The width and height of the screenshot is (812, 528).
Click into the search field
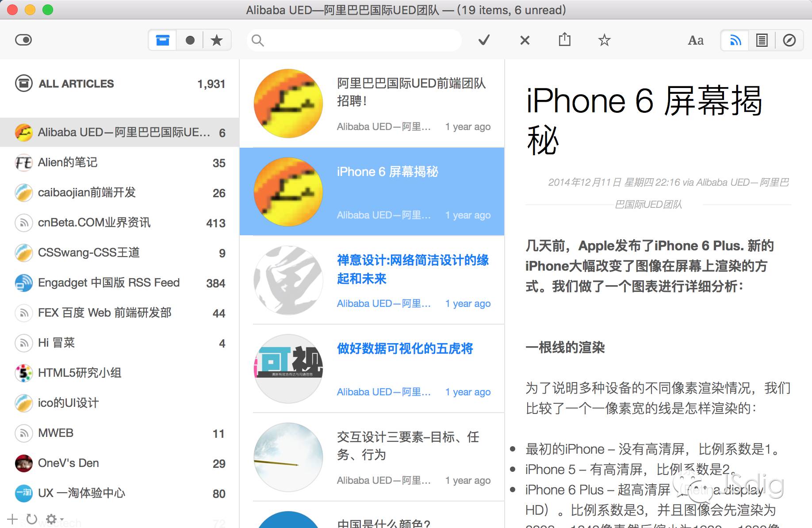(x=354, y=41)
